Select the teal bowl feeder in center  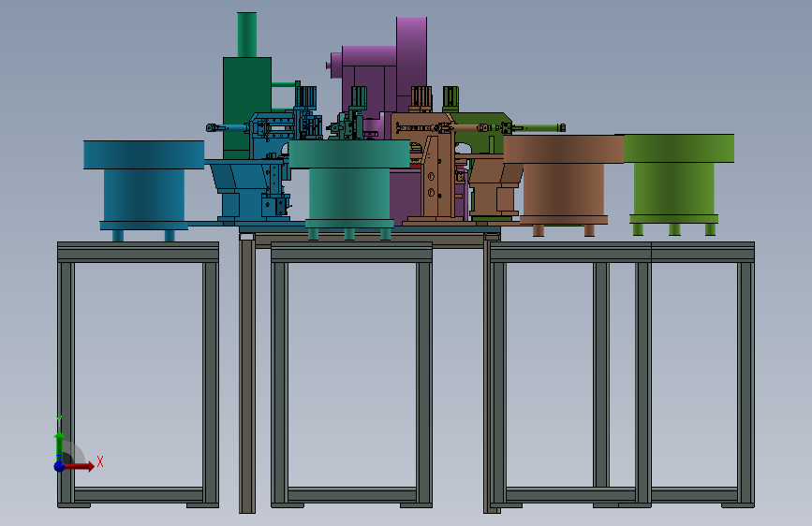point(349,189)
